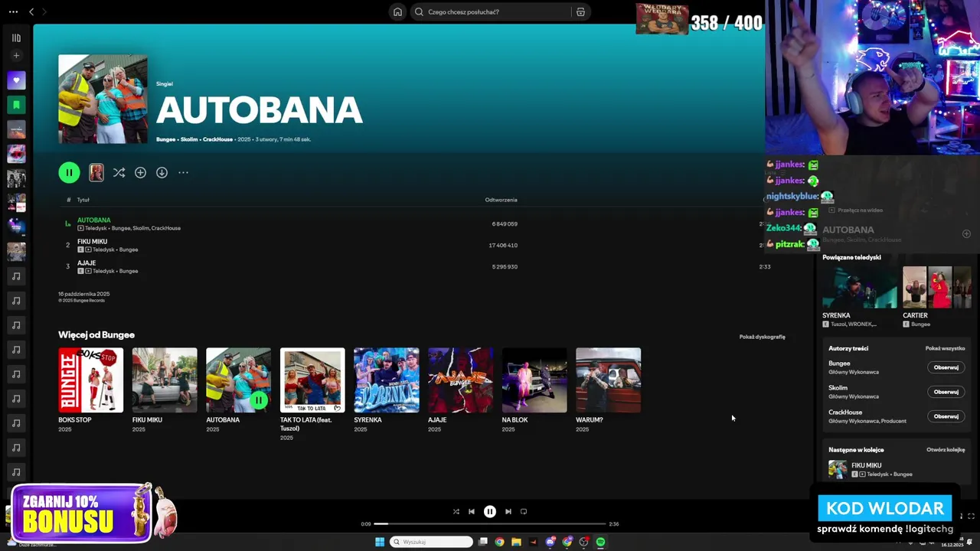
Task: Open Task View on the taskbar
Action: 483,542
